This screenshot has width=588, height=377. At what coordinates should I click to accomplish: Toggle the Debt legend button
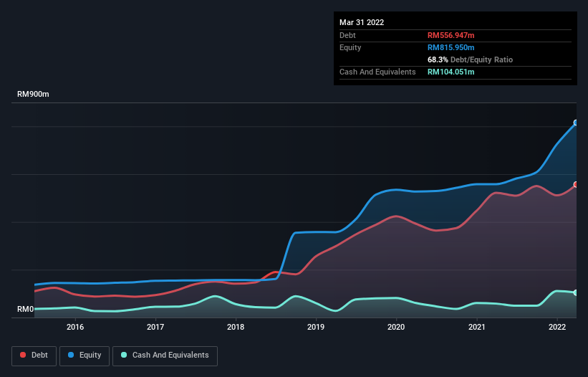pos(34,355)
